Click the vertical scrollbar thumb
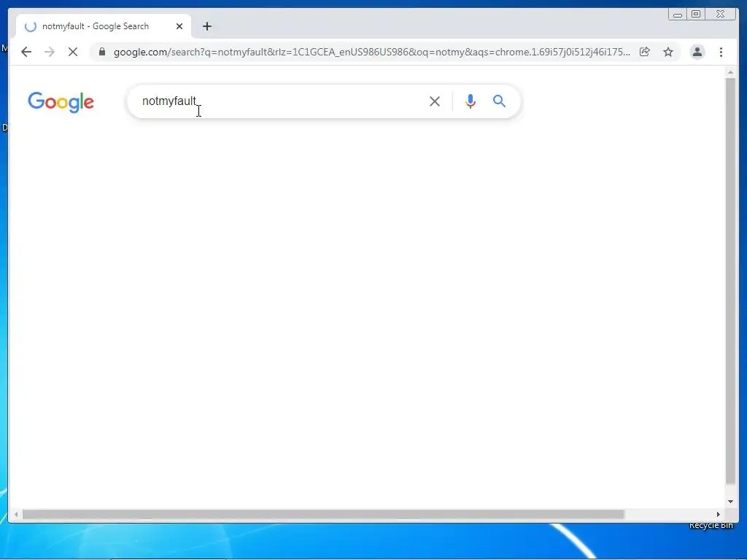Viewport: 747px width, 560px height. [x=730, y=281]
